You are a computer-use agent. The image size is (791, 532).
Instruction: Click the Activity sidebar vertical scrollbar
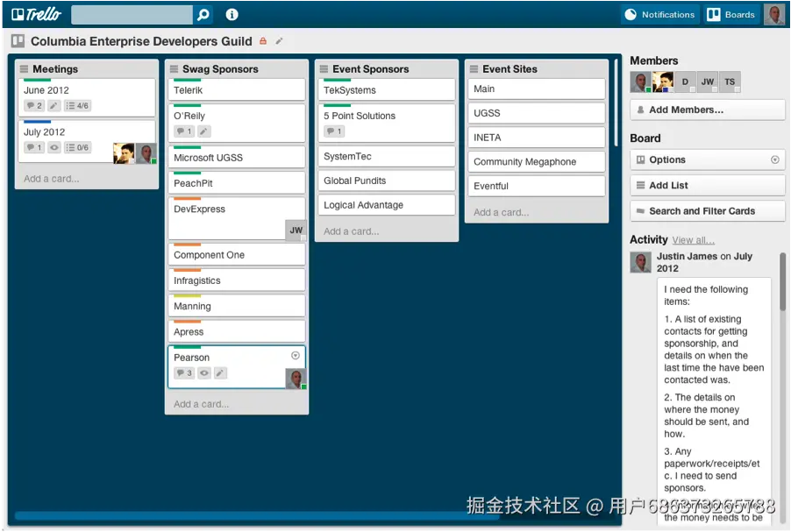pyautogui.click(x=783, y=282)
